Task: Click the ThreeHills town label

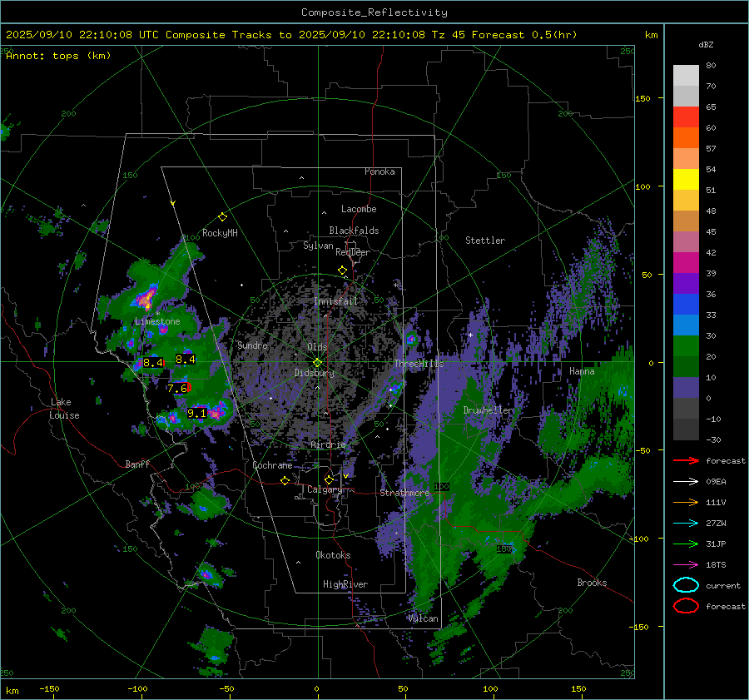Action: [419, 364]
